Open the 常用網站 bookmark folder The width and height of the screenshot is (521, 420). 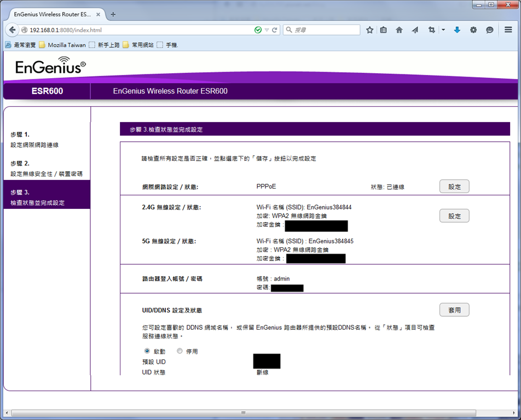point(138,45)
